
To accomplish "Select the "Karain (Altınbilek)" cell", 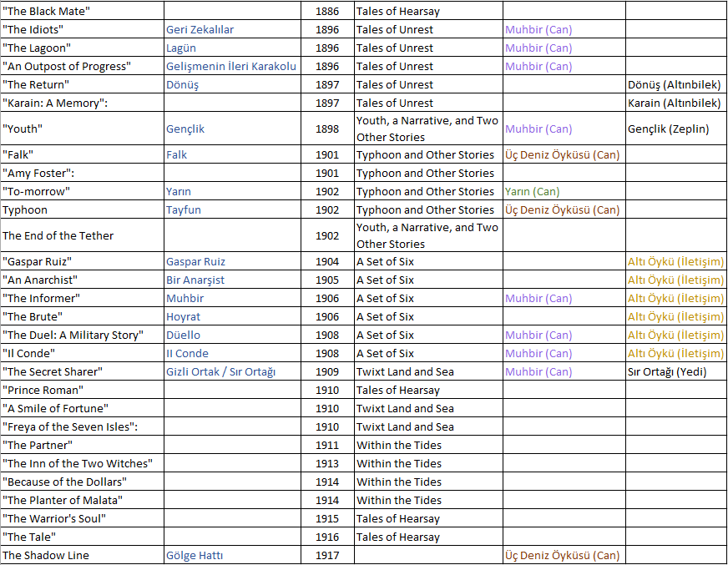I will 674,103.
